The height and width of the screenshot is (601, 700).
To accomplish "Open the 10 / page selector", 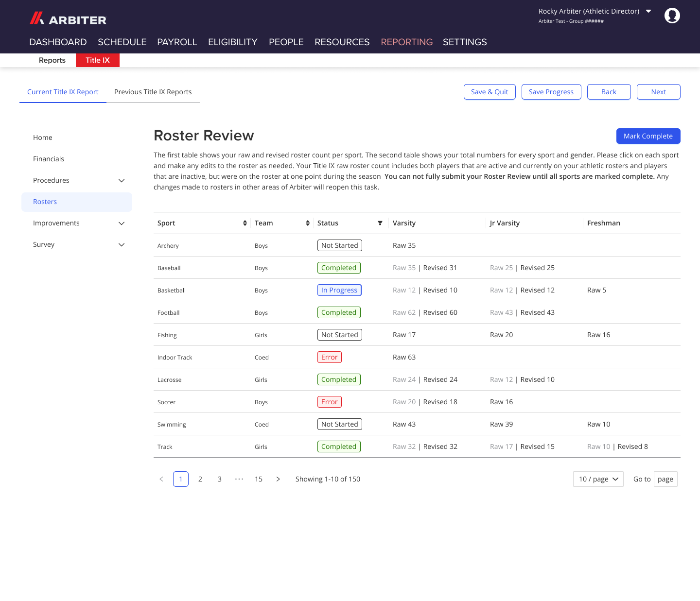I will click(598, 479).
